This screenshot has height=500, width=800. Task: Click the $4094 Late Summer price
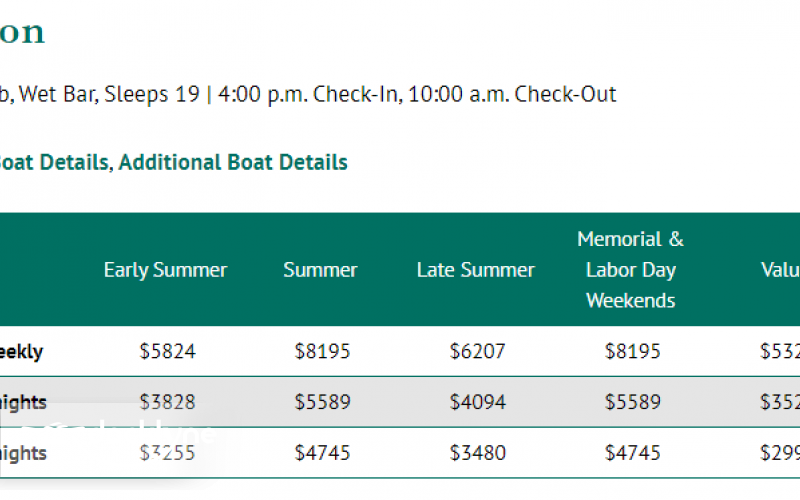(477, 403)
